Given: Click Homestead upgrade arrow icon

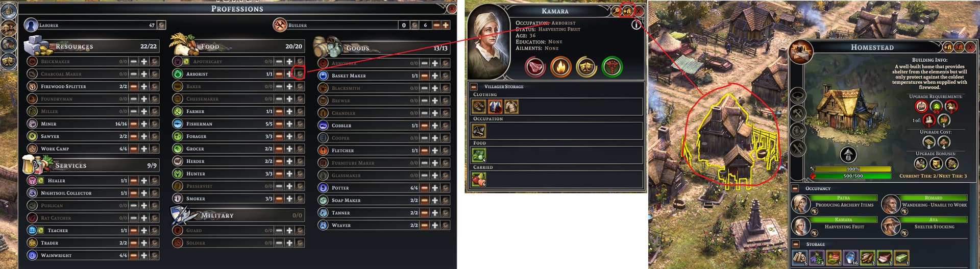Looking at the screenshot, I should pyautogui.click(x=848, y=154).
